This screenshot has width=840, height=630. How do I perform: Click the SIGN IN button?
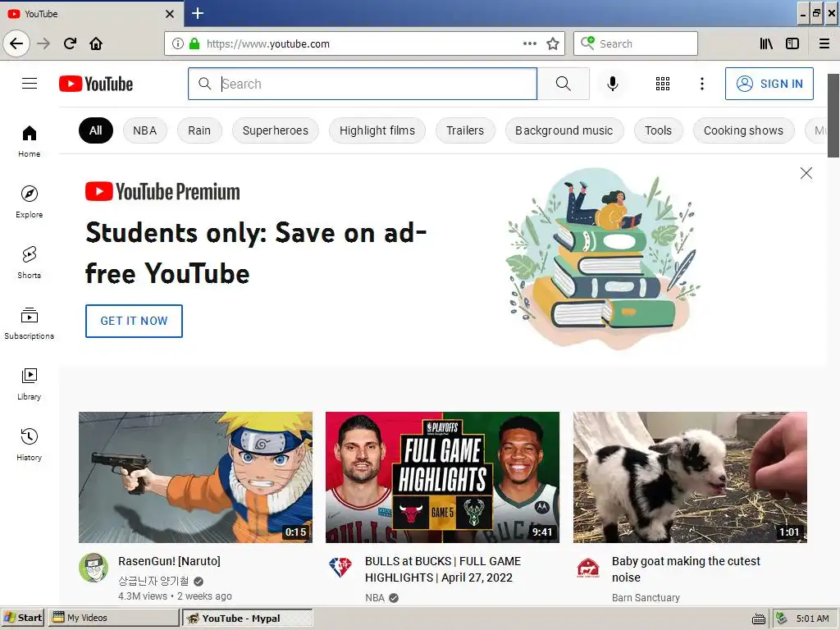(x=769, y=84)
